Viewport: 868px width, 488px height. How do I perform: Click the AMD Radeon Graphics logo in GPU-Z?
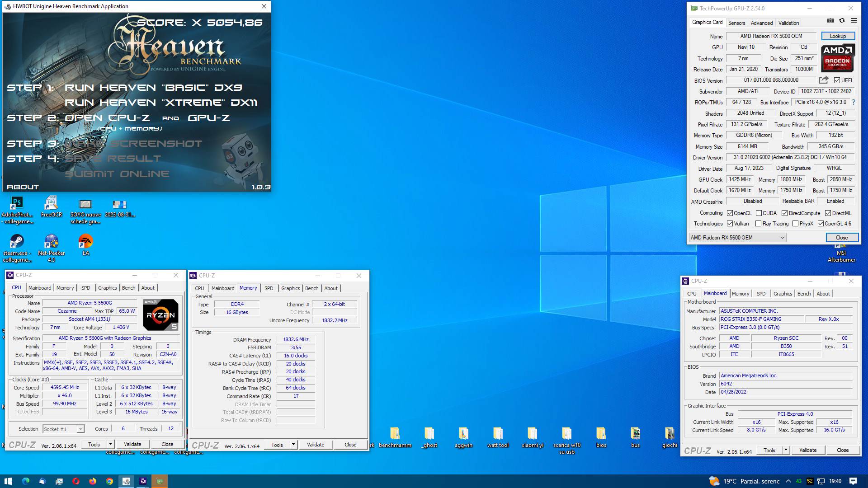(837, 58)
